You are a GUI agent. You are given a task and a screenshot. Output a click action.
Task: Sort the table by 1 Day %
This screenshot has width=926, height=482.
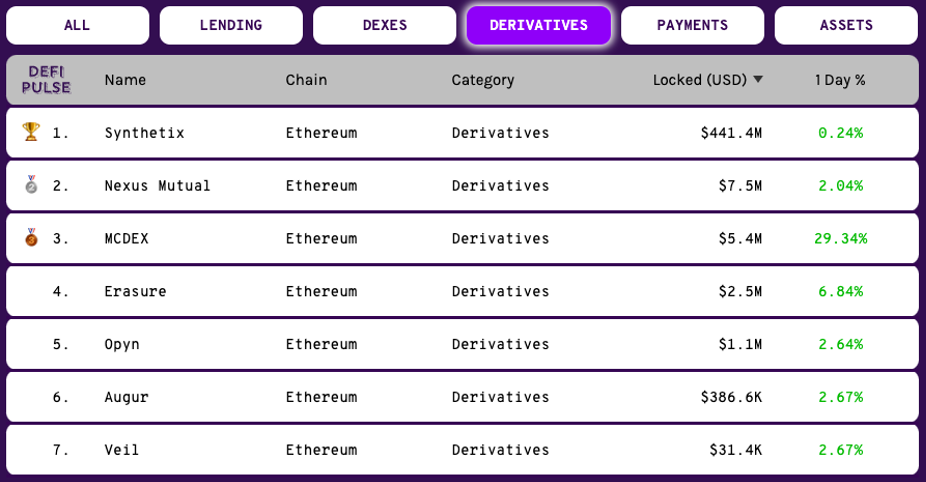840,80
